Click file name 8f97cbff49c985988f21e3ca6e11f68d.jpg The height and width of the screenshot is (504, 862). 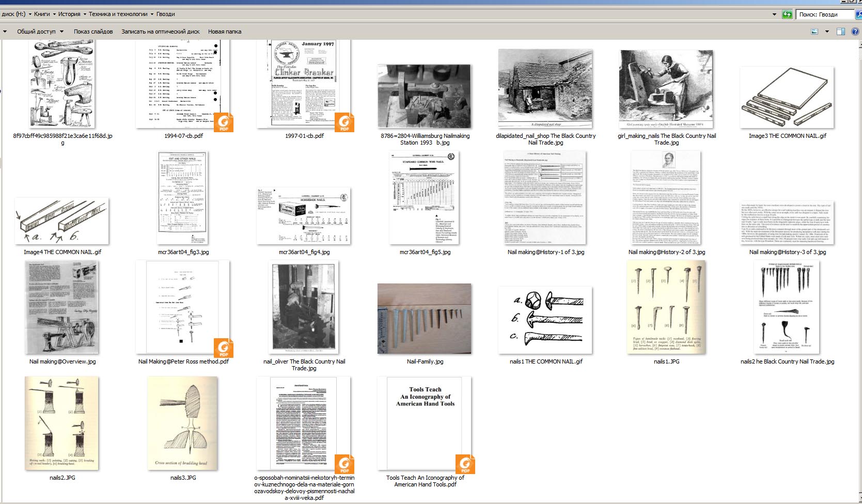click(62, 139)
